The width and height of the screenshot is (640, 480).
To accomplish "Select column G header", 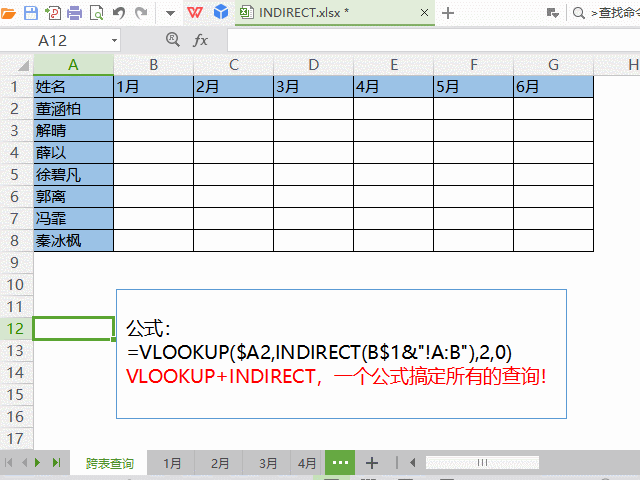I will tap(553, 64).
